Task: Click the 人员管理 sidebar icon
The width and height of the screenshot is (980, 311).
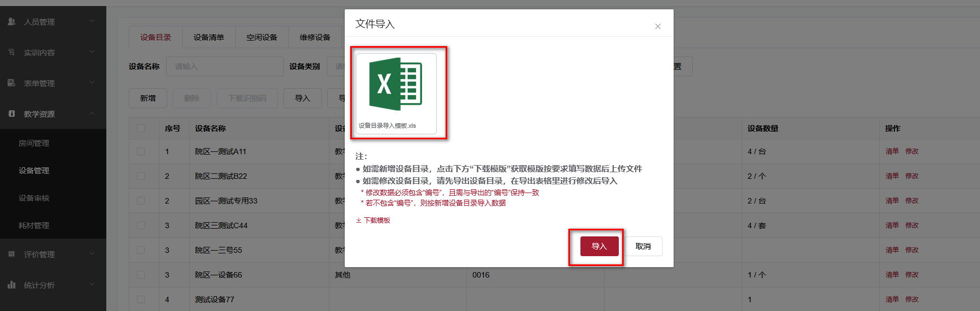Action: pos(12,21)
